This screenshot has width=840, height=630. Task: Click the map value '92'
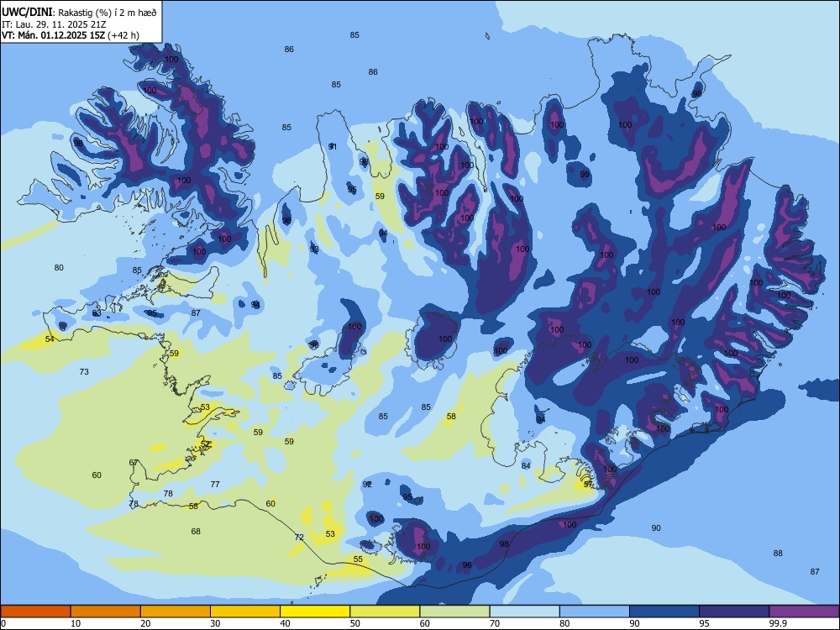point(367,485)
